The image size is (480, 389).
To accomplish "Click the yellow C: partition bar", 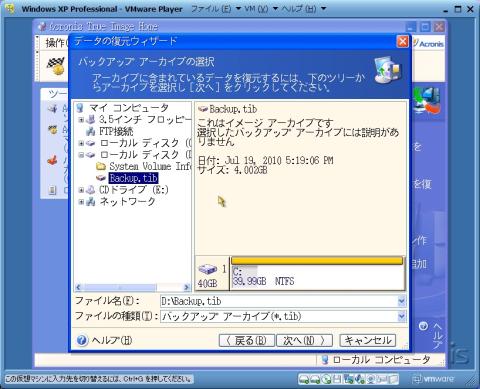I will (x=317, y=261).
